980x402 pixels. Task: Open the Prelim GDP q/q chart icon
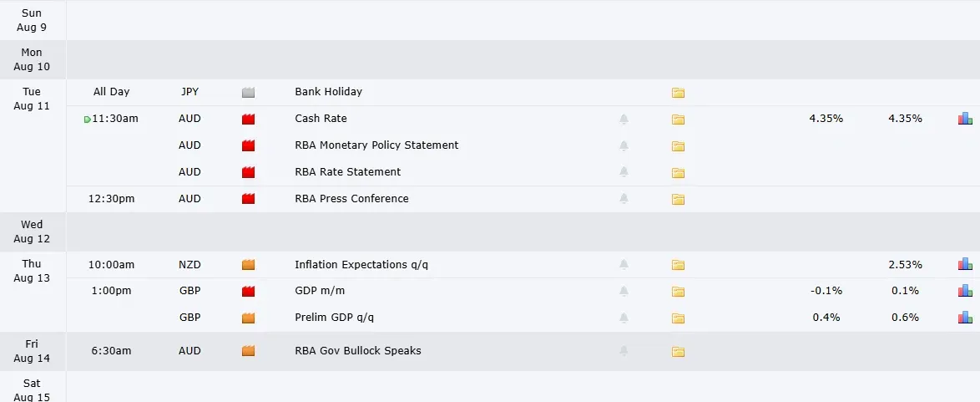(965, 318)
